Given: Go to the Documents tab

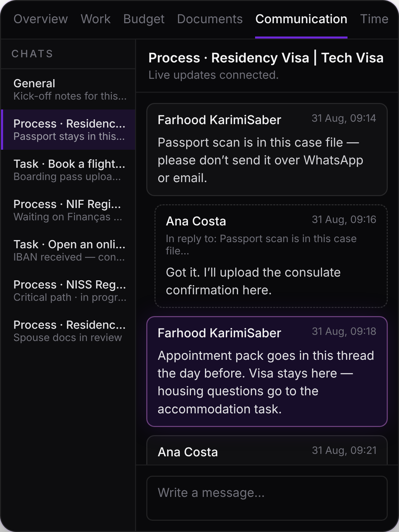Looking at the screenshot, I should pos(210,19).
